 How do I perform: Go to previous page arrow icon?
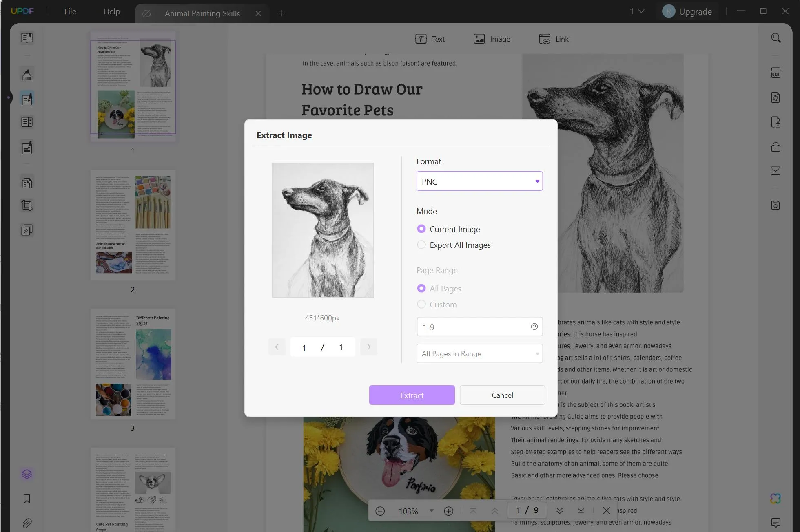[494, 511]
